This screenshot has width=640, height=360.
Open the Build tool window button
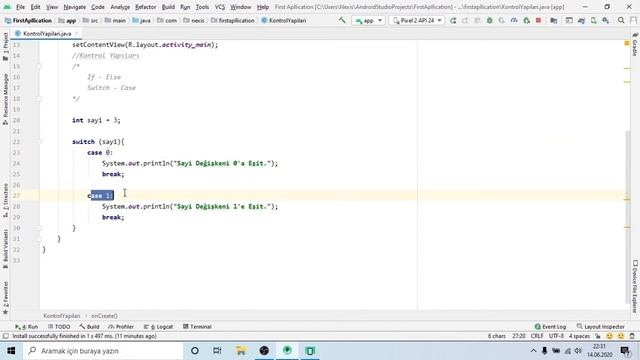(89, 327)
